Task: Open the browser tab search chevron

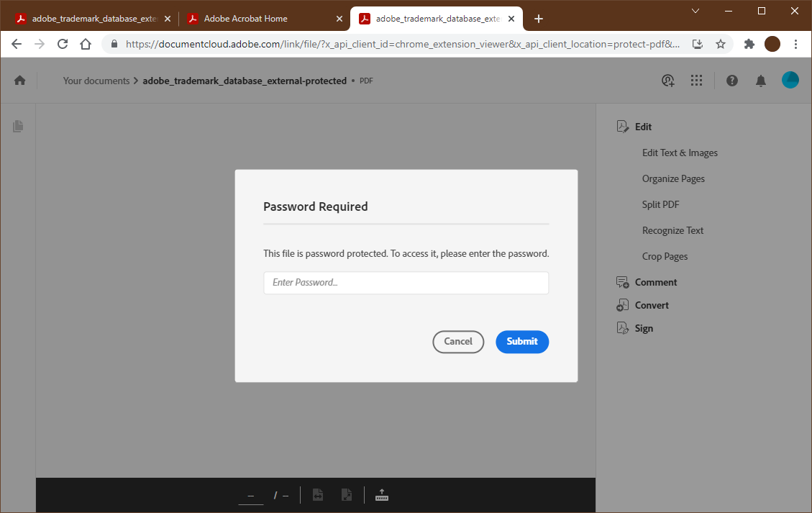Action: coord(695,11)
